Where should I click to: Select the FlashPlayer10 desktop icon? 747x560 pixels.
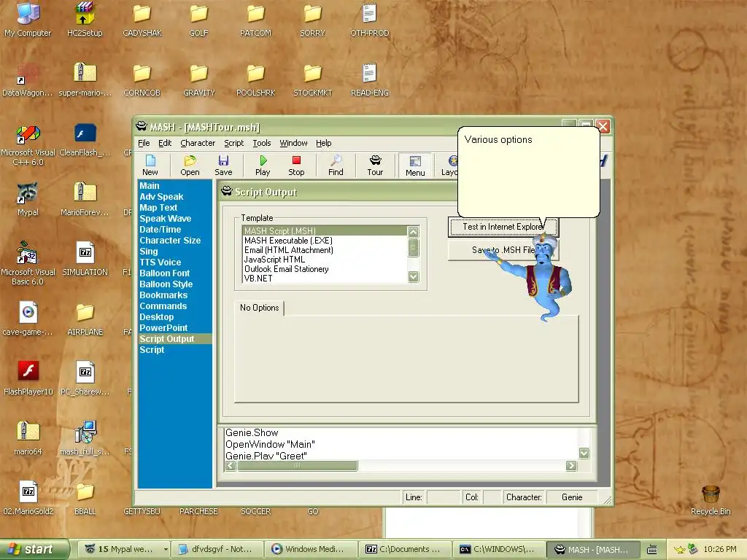click(28, 378)
